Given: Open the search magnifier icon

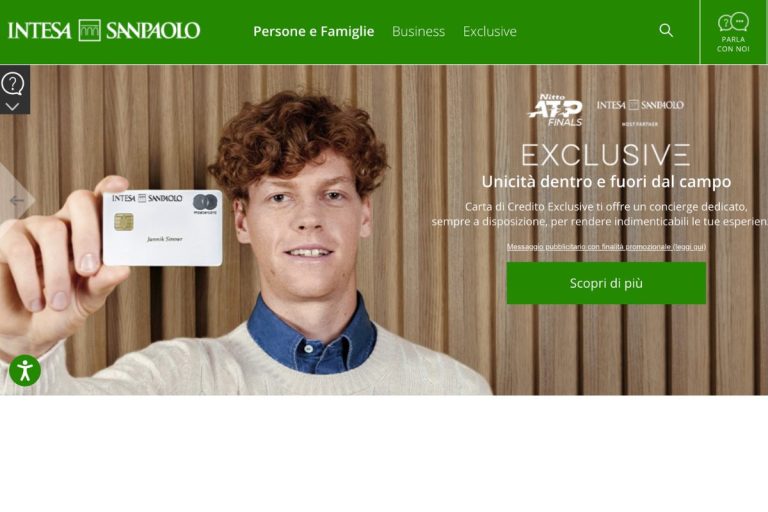Looking at the screenshot, I should [666, 30].
